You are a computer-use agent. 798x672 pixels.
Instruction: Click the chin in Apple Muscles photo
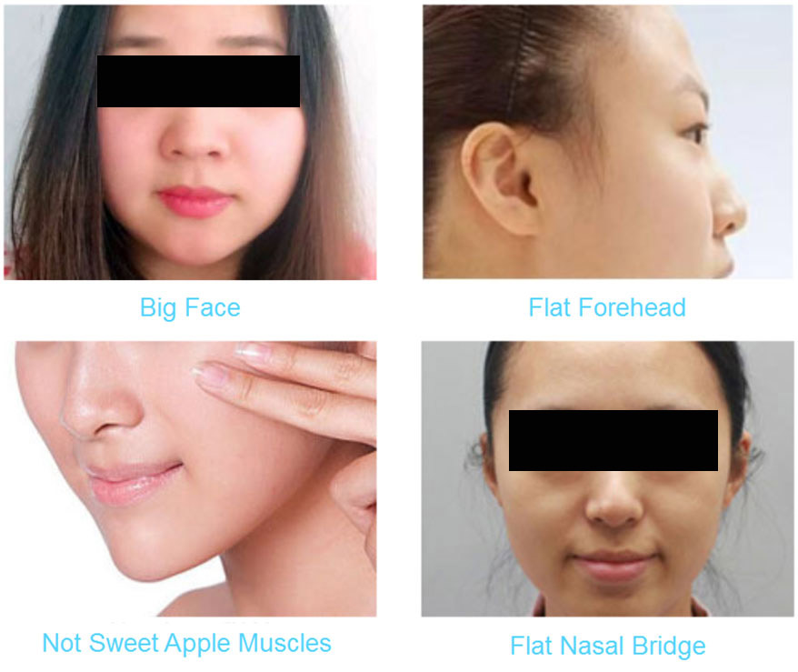point(147,557)
